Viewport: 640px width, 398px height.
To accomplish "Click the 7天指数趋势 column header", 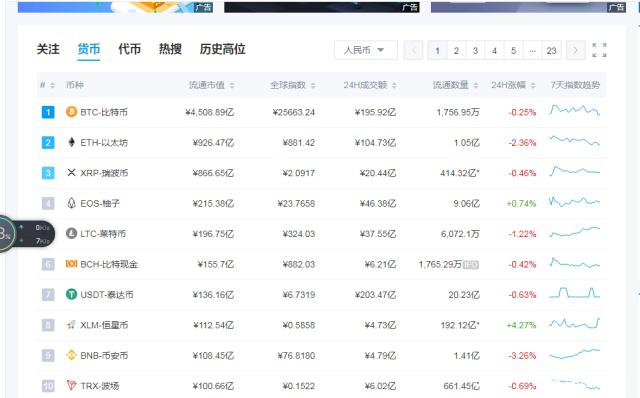I will pyautogui.click(x=575, y=85).
